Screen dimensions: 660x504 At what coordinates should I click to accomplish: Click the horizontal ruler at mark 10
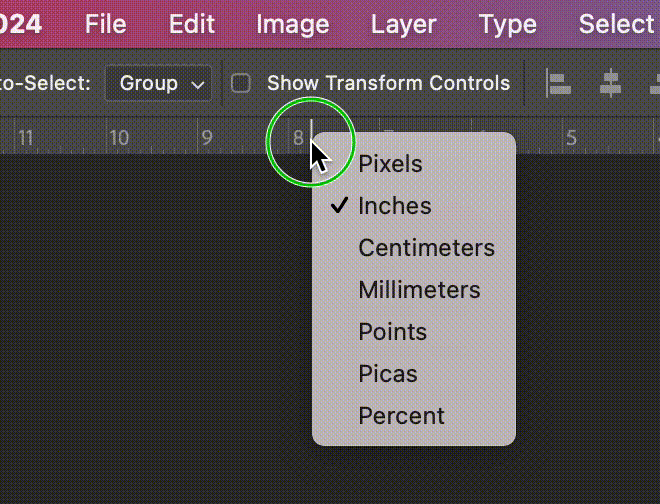119,138
